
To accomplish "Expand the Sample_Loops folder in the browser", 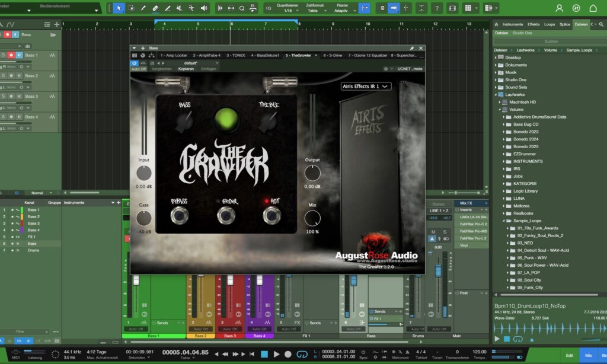I will 503,220.
